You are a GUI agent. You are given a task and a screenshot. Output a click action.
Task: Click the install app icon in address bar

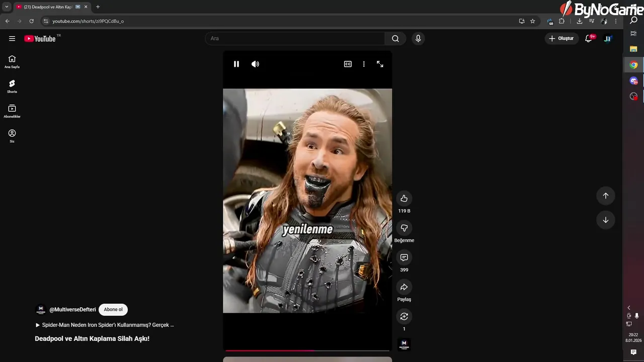pyautogui.click(x=522, y=21)
